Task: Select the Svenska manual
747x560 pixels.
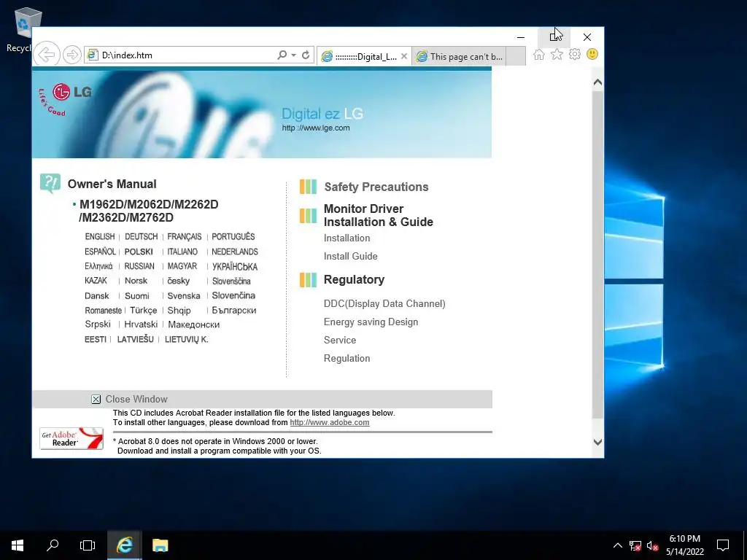Action: click(183, 296)
